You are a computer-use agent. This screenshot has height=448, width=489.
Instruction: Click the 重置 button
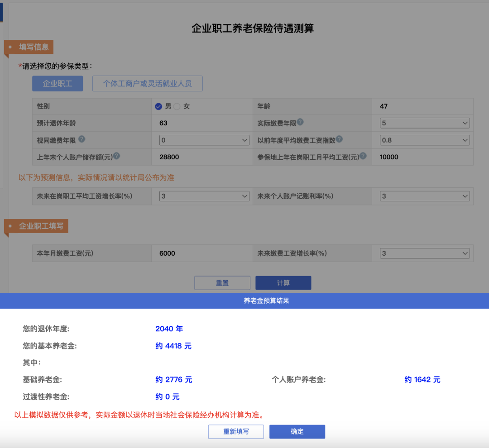click(222, 283)
